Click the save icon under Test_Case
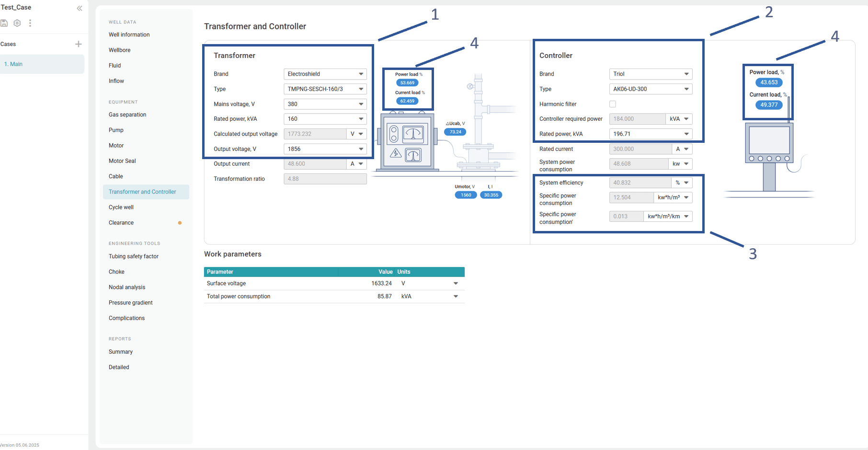The width and height of the screenshot is (868, 450). click(4, 23)
